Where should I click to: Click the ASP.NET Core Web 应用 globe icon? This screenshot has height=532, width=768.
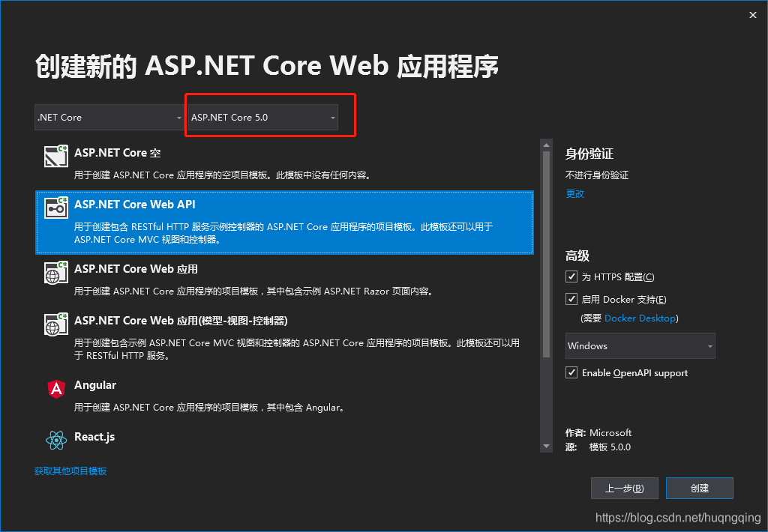55,273
